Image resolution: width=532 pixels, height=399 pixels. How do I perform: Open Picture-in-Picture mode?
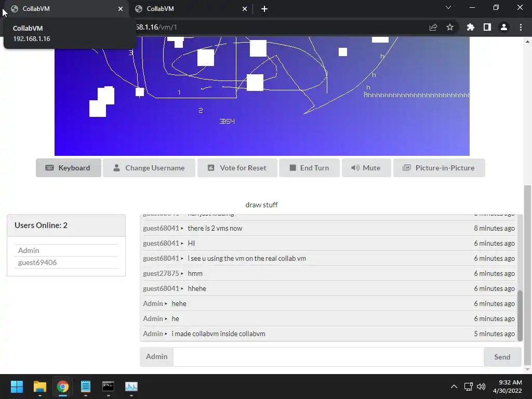[439, 168]
